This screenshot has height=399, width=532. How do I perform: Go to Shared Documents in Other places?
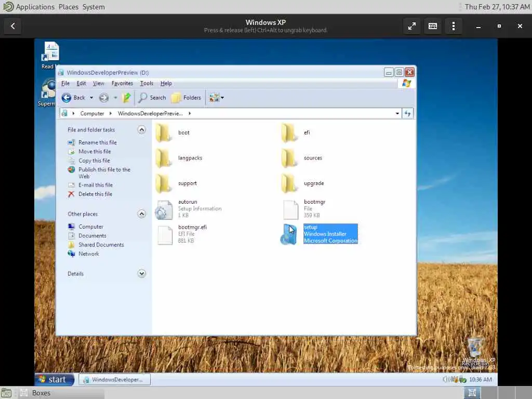point(101,245)
